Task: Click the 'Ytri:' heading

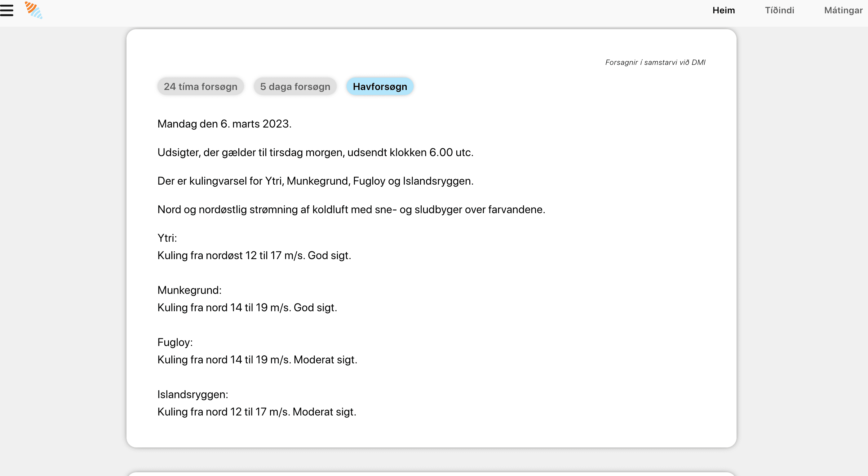Action: (x=167, y=238)
